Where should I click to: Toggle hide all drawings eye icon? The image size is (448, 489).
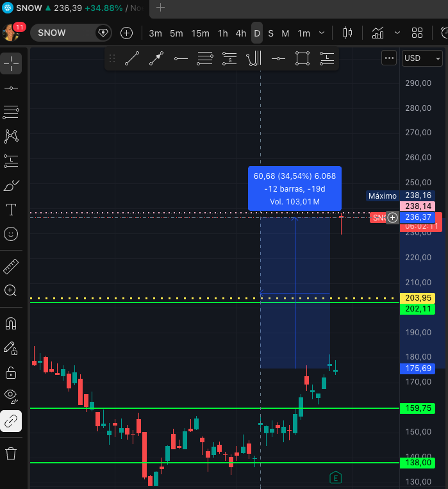coord(11,396)
